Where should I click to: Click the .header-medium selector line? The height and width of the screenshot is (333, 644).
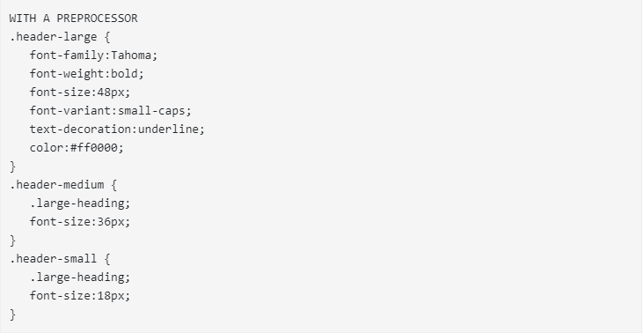point(63,185)
